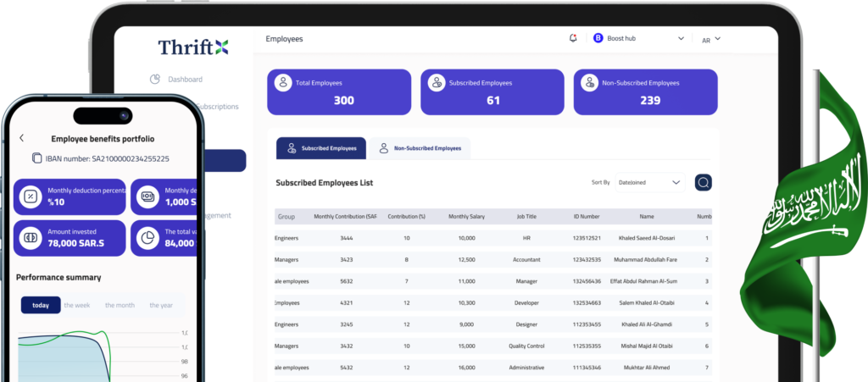Click monthly contribution 5632 cell
The image size is (868, 382).
point(347,281)
